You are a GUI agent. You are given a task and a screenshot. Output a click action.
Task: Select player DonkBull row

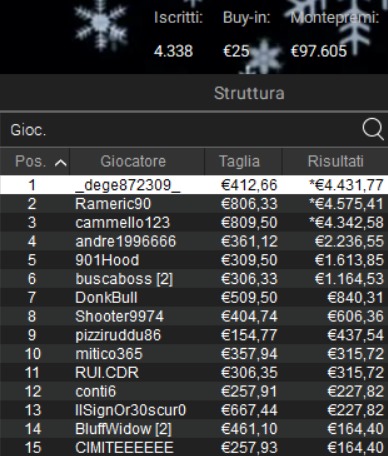click(194, 297)
